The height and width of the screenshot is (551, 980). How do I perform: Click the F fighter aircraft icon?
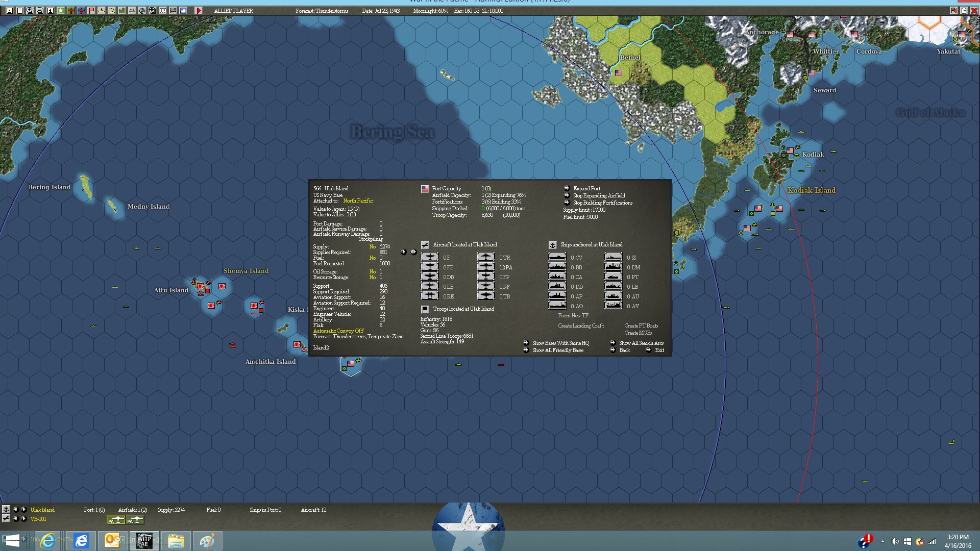tap(429, 258)
